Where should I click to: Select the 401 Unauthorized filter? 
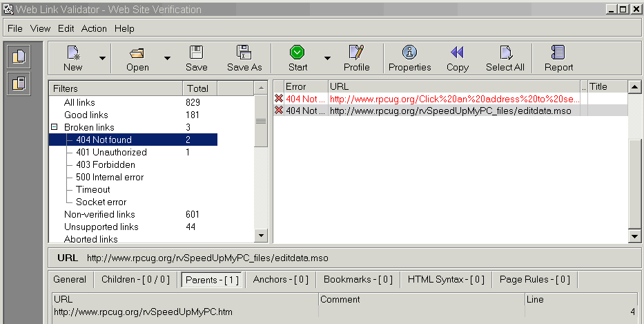[x=111, y=152]
